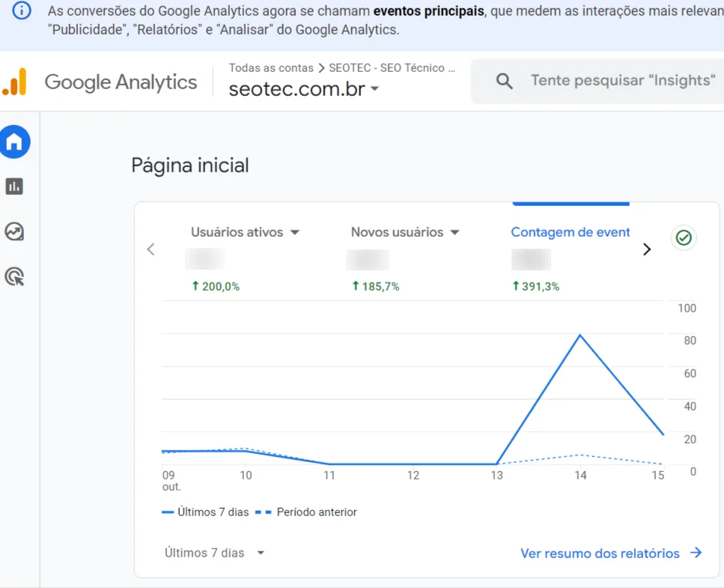Open the seotec.com.br property selector dropdown

pyautogui.click(x=304, y=88)
